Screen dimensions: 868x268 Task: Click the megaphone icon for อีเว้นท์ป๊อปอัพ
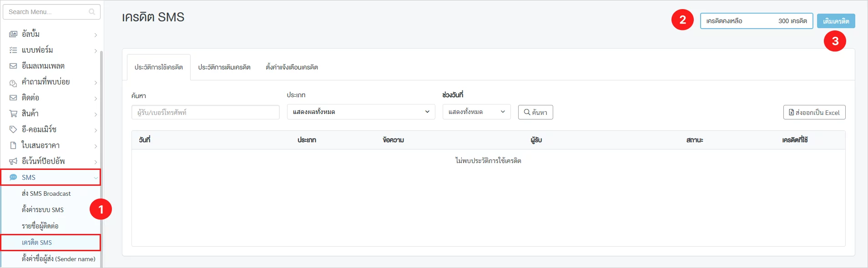pyautogui.click(x=13, y=161)
